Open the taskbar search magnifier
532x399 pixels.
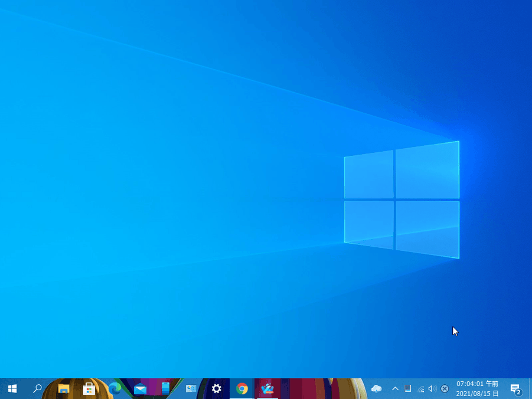tap(38, 388)
